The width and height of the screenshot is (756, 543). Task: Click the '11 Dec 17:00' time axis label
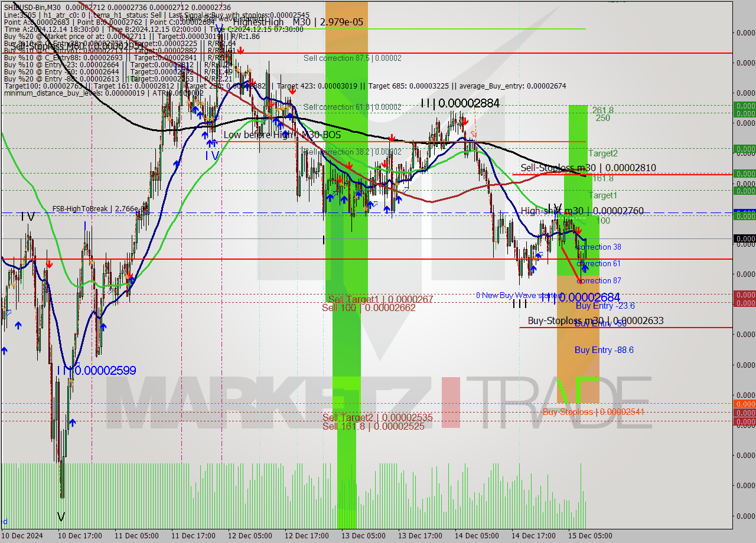194,536
